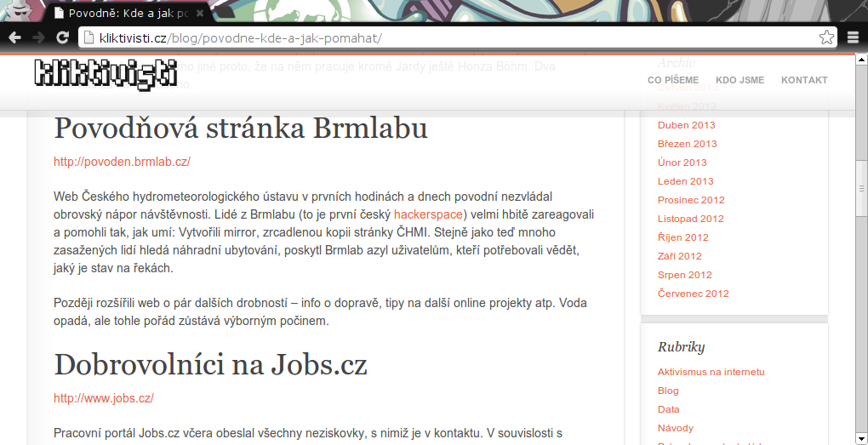Select the Povodně: Kde a jak tab

click(128, 14)
